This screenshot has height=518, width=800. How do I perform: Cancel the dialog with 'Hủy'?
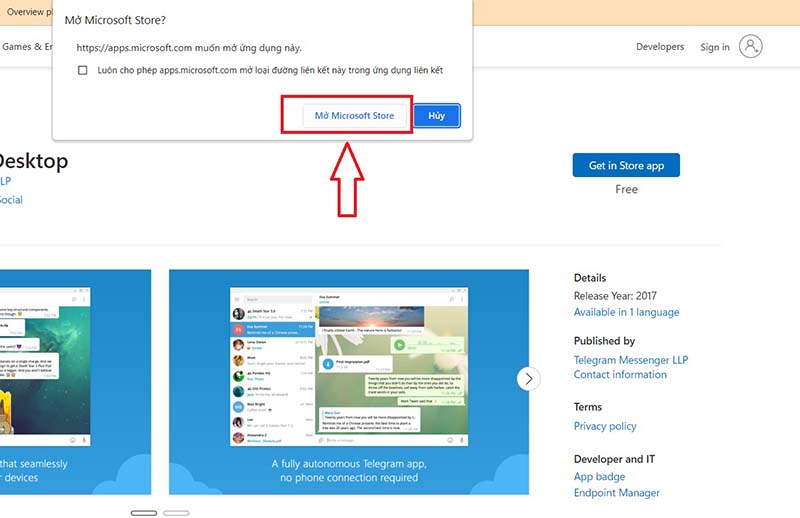tap(436, 116)
